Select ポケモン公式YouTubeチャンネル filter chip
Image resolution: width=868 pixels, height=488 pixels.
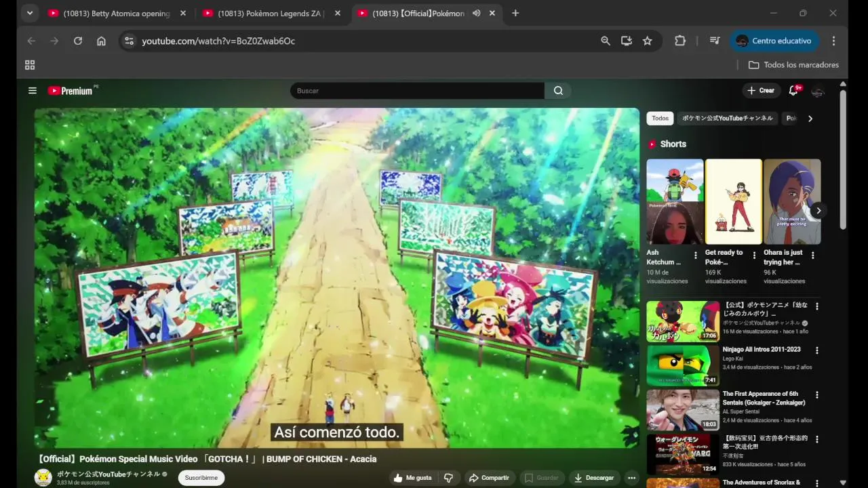pos(727,118)
